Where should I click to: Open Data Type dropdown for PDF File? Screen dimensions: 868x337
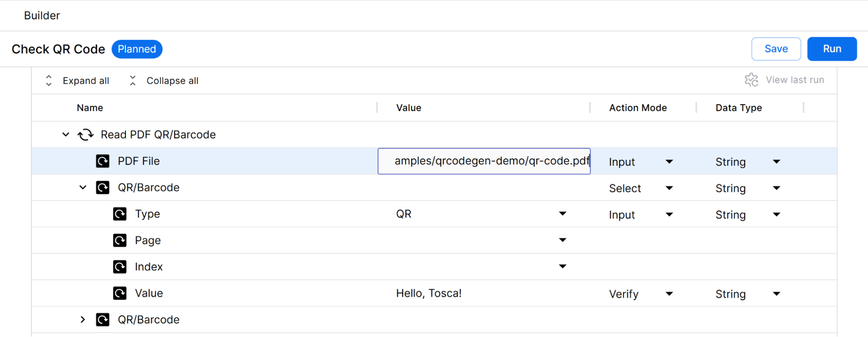point(776,162)
